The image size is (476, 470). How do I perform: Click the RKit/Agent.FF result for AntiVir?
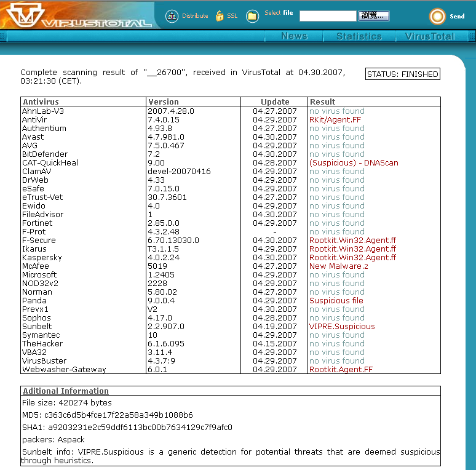coord(335,119)
